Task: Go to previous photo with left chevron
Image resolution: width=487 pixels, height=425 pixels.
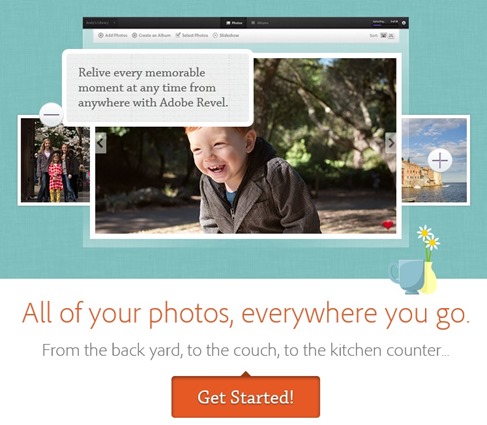Action: (x=101, y=143)
